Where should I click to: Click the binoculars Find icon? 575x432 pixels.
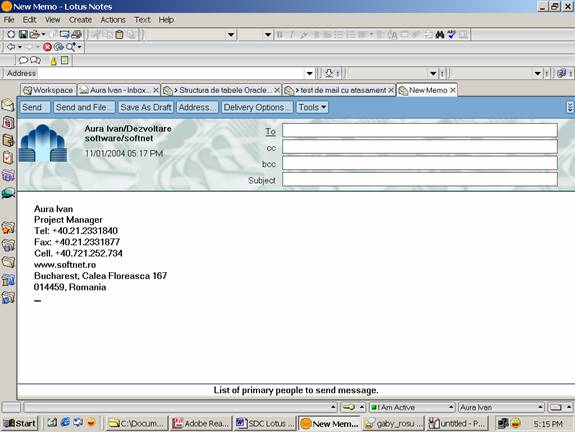440,34
